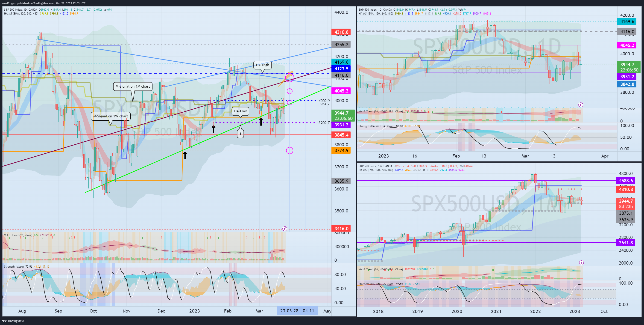Select the callout labeled '1' in the main chart
This screenshot has width=644, height=325.
tap(240, 134)
